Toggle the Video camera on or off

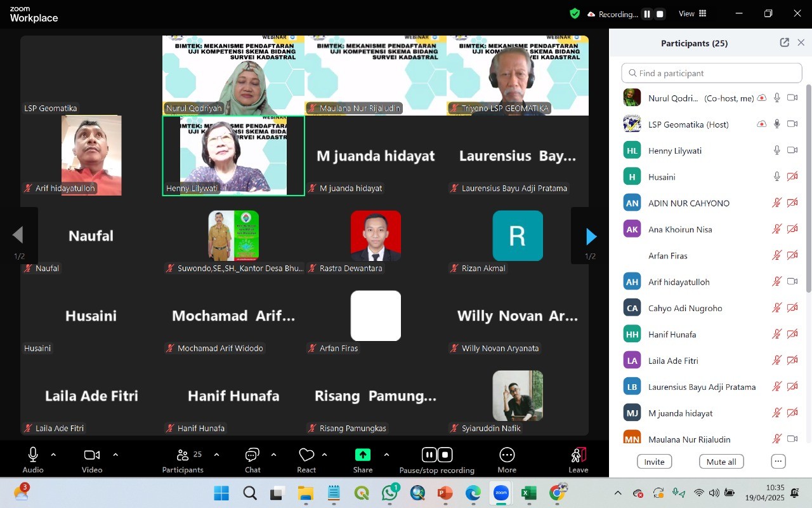coord(92,455)
